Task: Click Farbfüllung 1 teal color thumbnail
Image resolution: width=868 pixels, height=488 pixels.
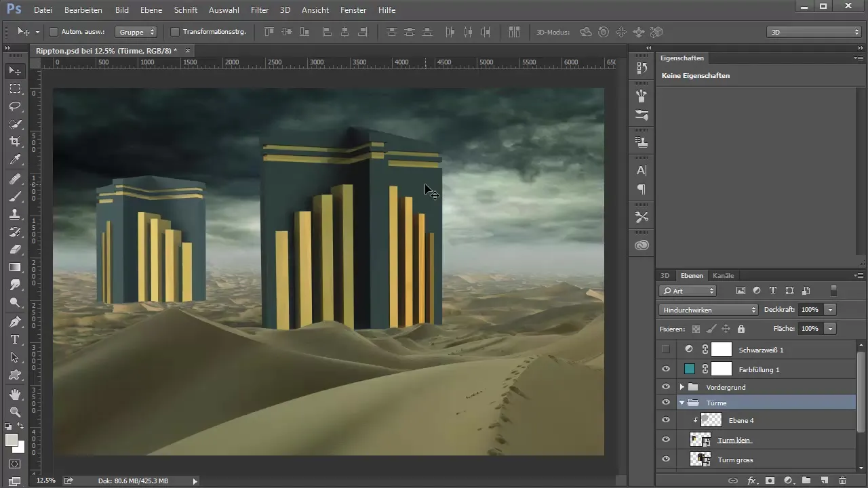Action: pos(690,369)
